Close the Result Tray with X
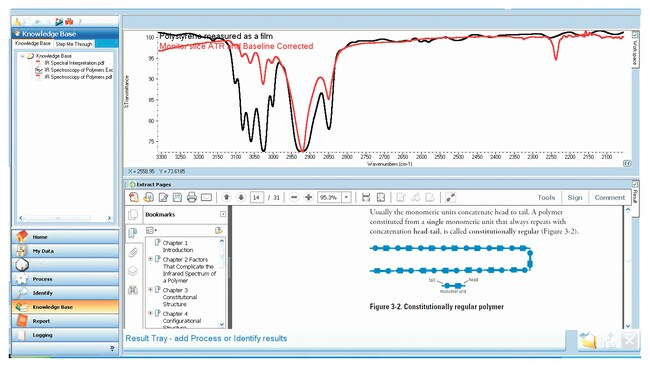This screenshot has height=367, width=650. coord(629,340)
